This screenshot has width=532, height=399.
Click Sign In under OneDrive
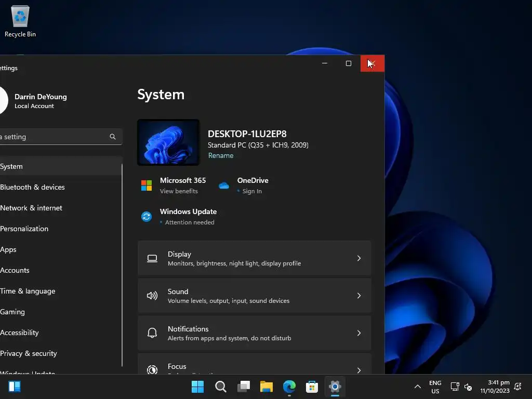click(252, 191)
